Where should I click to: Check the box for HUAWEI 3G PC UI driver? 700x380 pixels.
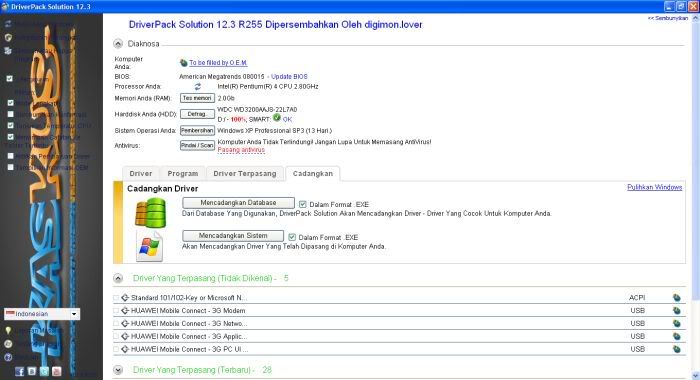point(116,350)
